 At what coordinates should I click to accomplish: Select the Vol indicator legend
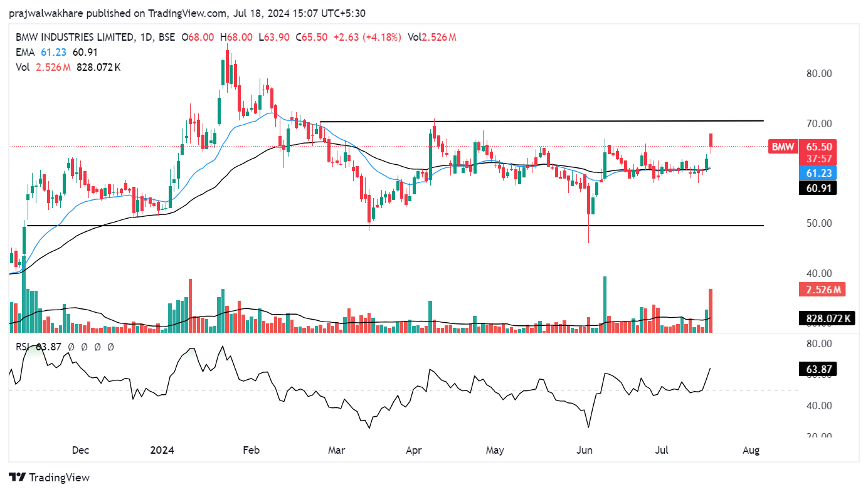click(23, 67)
